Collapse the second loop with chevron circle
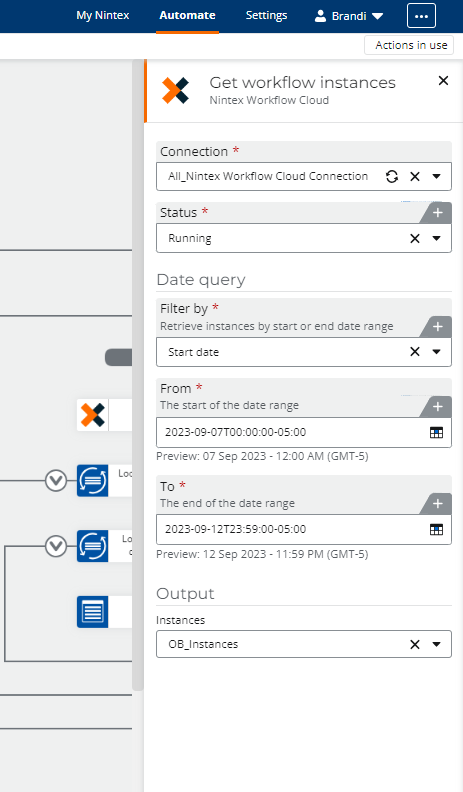 pyautogui.click(x=56, y=546)
